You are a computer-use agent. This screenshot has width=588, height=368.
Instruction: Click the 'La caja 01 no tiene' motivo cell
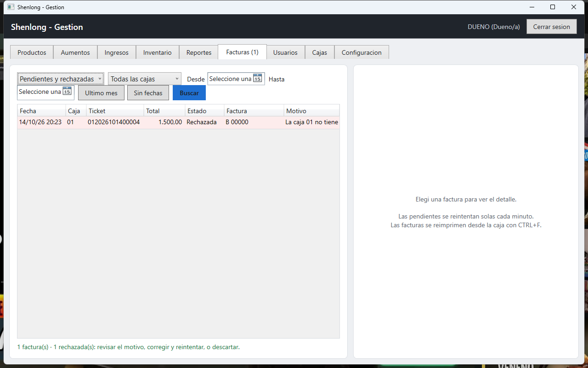click(311, 122)
